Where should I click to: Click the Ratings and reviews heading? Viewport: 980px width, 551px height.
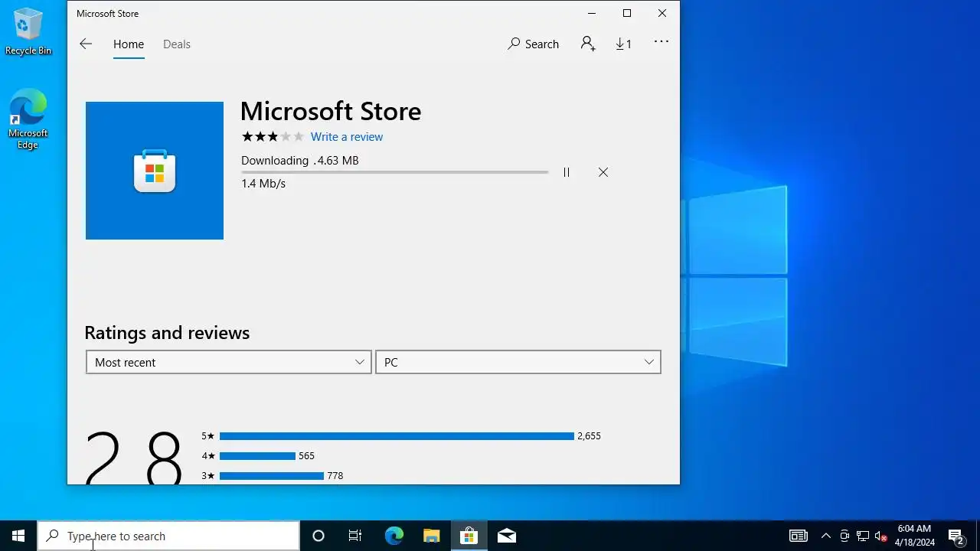click(x=167, y=333)
